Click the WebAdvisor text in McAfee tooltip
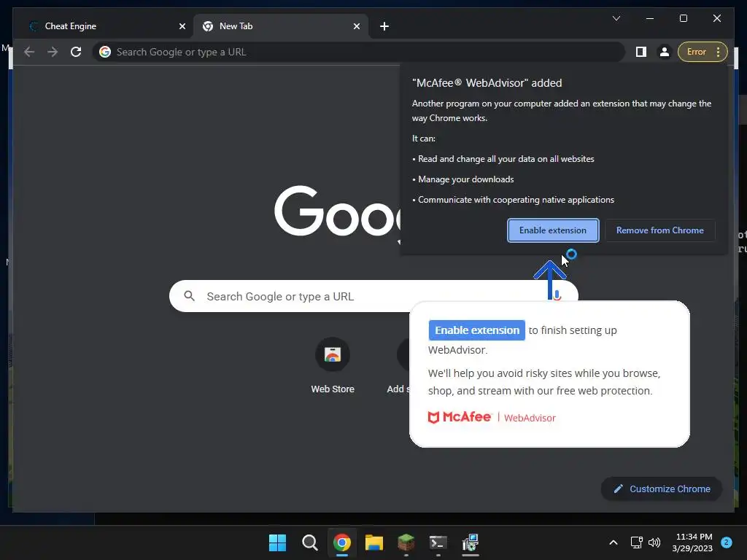The image size is (747, 560). (x=530, y=418)
